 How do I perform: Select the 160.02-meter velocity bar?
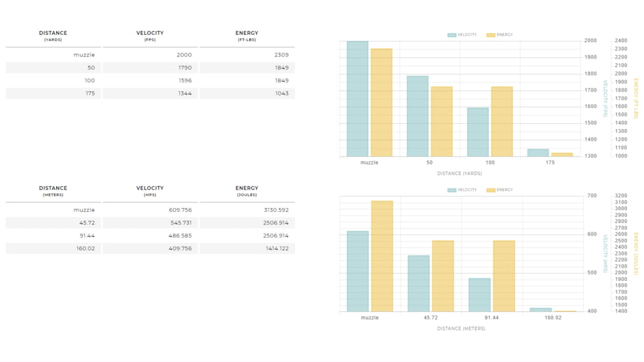[x=541, y=310]
